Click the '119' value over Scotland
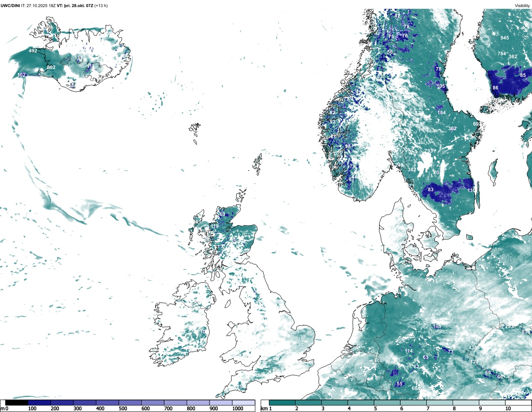The image size is (532, 412). point(214,226)
